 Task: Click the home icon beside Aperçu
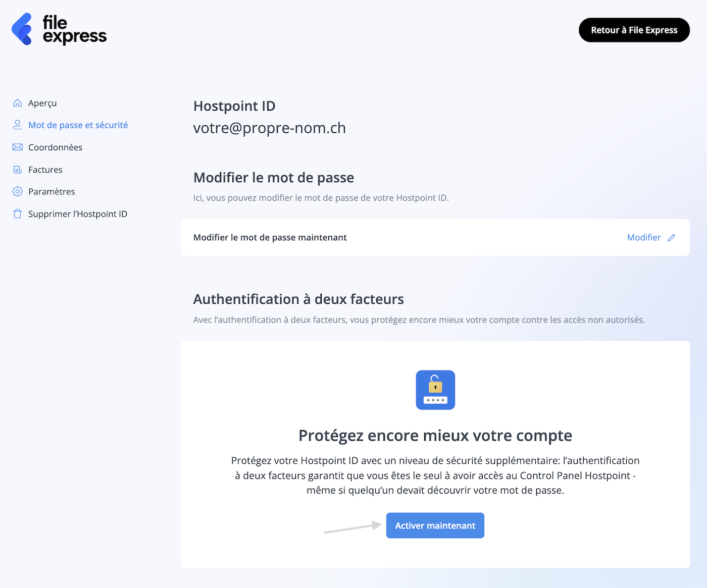click(18, 103)
